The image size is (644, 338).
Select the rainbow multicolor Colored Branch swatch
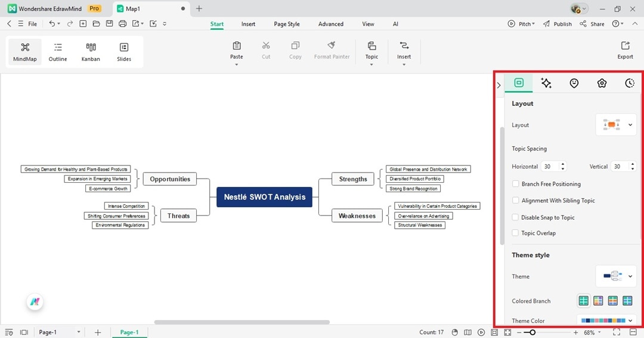coord(599,300)
